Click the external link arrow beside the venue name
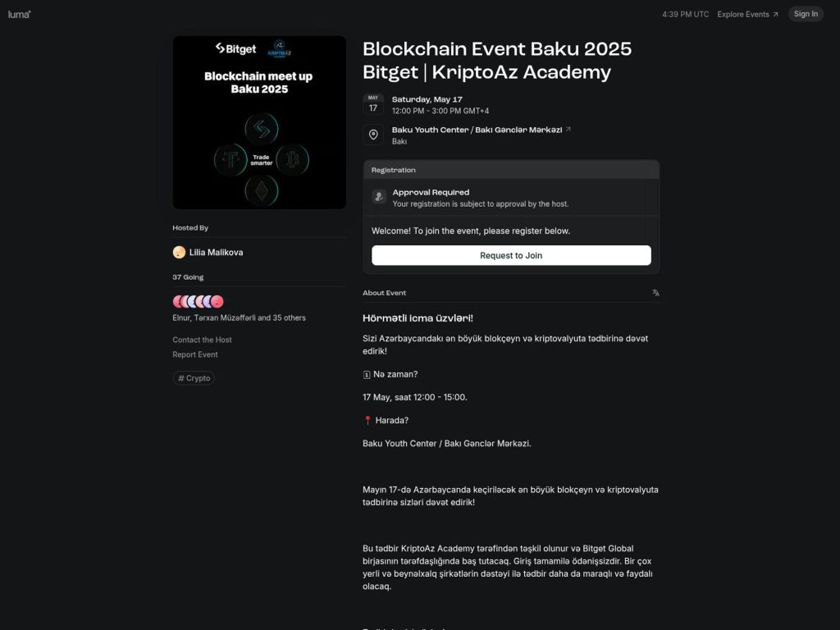 [568, 128]
